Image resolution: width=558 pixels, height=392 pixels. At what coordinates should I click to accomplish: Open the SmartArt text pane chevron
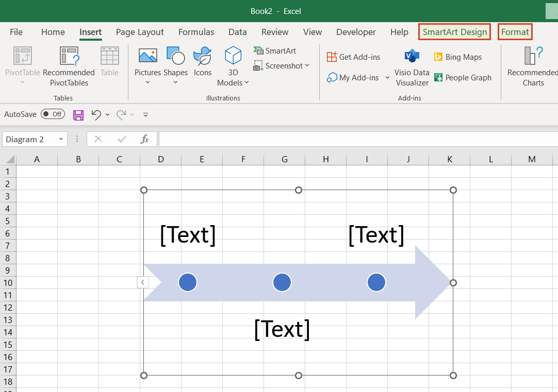tap(142, 282)
